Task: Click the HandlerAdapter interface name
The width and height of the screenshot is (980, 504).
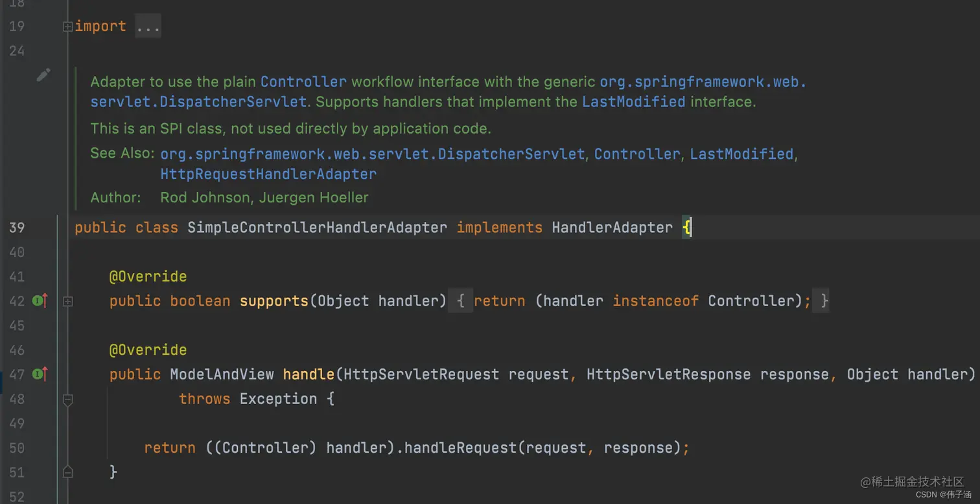Action: (612, 228)
